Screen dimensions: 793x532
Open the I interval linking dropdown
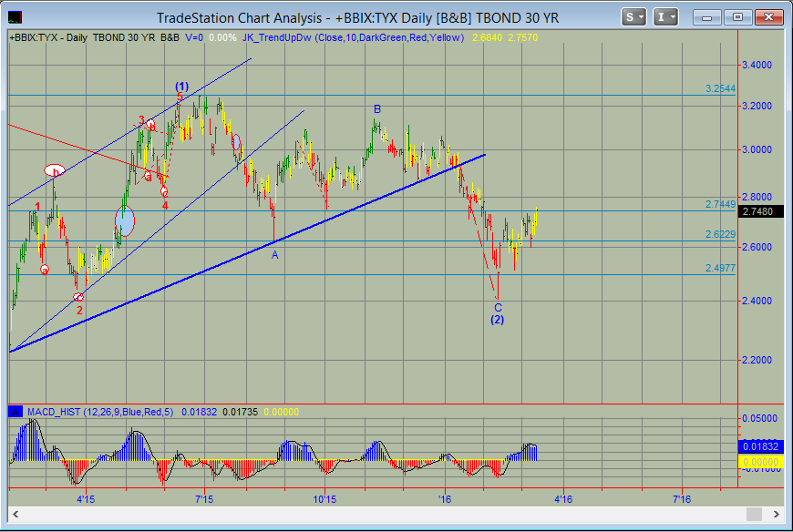coord(666,16)
